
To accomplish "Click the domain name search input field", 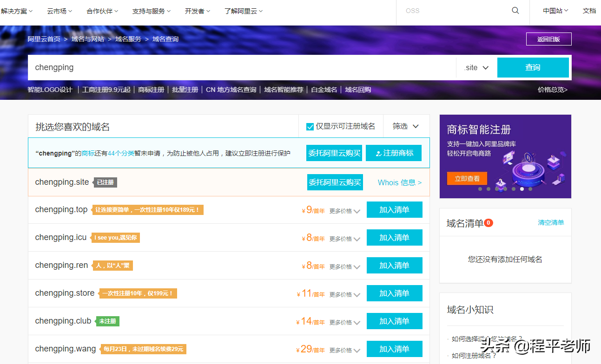I will pos(242,67).
